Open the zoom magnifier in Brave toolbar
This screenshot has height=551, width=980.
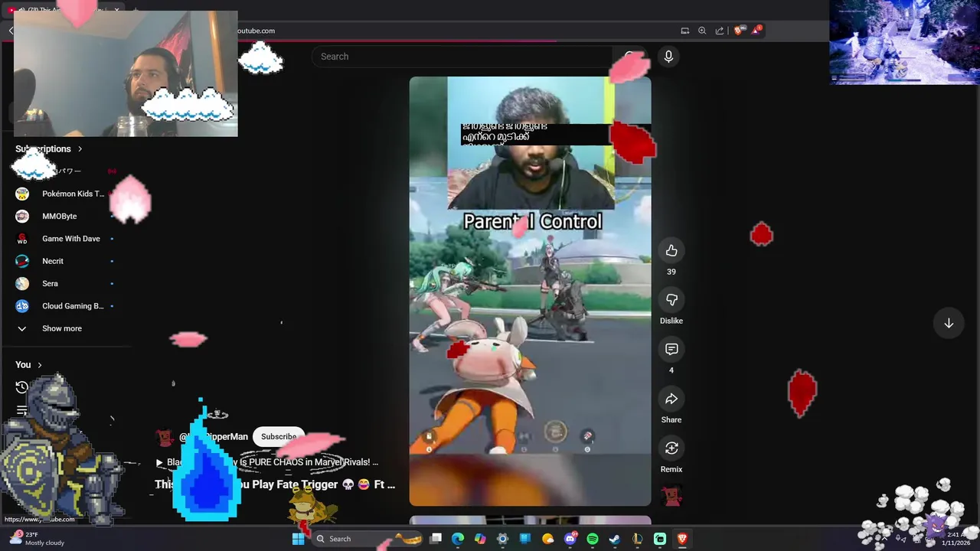[x=702, y=31]
